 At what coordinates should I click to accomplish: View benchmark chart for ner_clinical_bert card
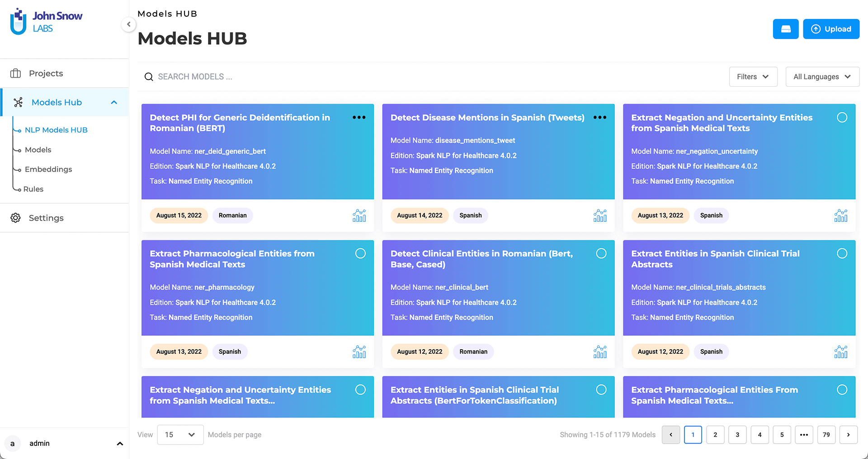click(x=600, y=351)
